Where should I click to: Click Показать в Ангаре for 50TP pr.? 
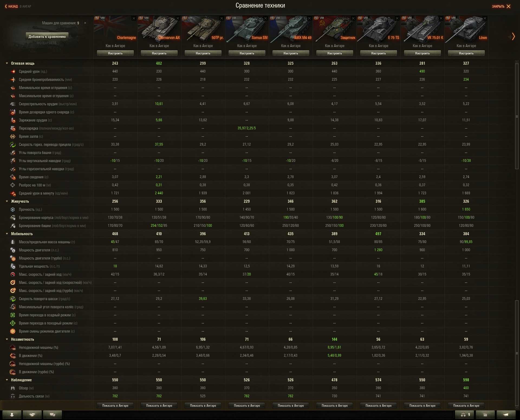[x=203, y=405]
